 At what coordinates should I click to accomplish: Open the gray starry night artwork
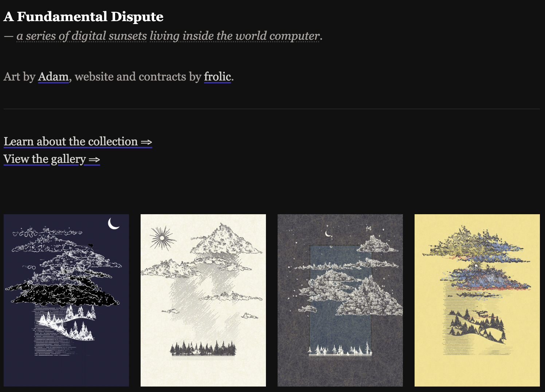pyautogui.click(x=340, y=300)
